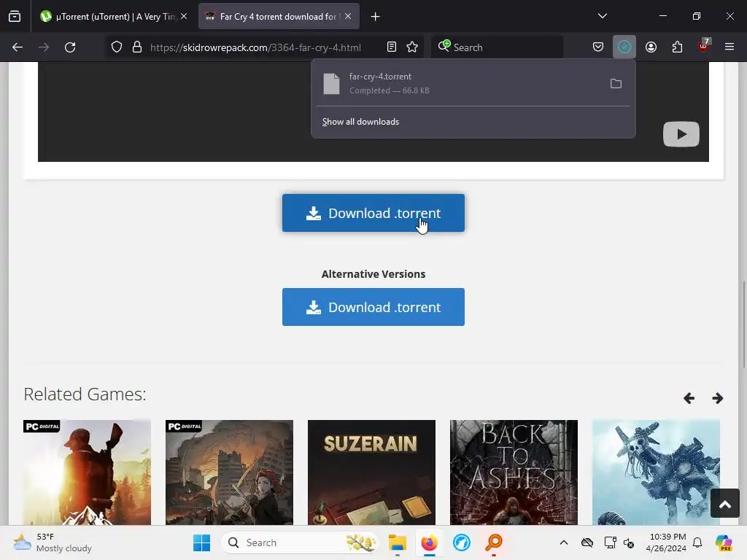Go back to the previous page
This screenshot has height=560, width=747.
click(x=18, y=47)
